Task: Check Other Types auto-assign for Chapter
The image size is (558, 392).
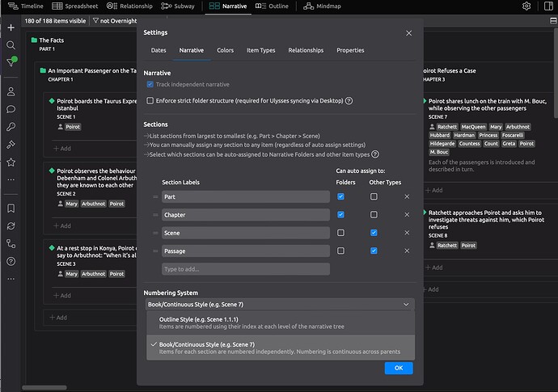Action: 374,215
